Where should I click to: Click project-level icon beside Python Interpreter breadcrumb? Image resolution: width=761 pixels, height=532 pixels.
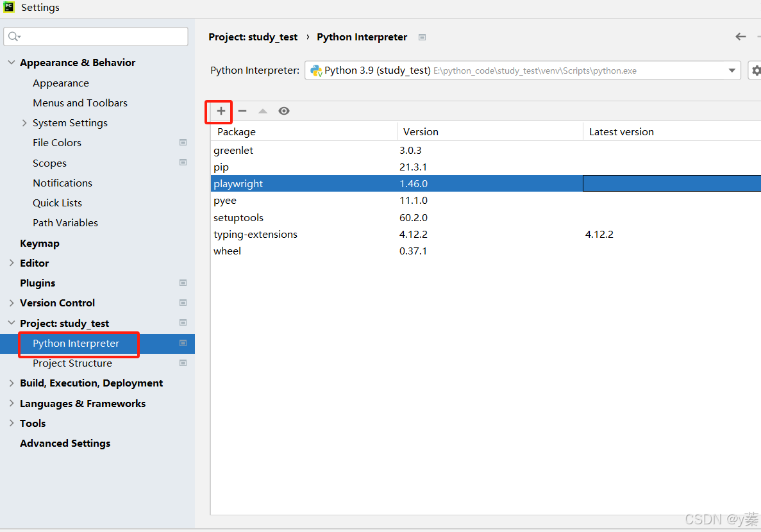pyautogui.click(x=422, y=37)
